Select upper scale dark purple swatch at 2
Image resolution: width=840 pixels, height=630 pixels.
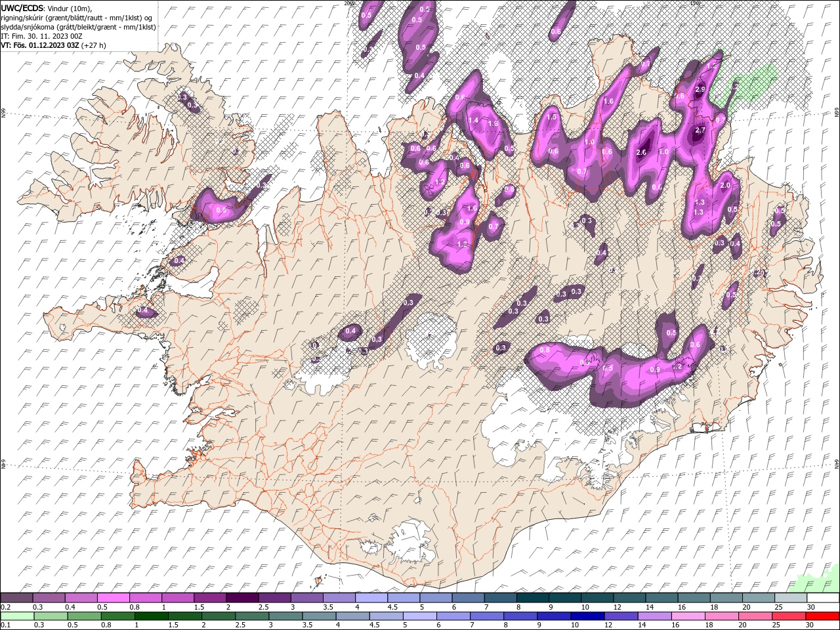242,598
